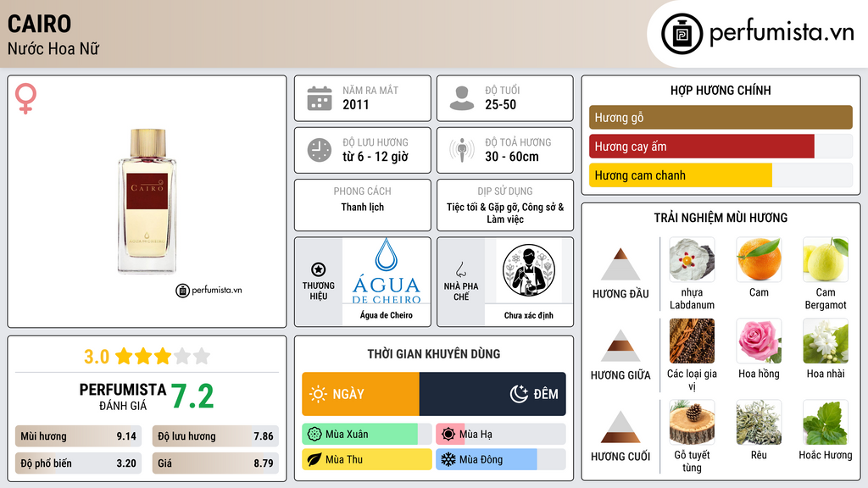The height and width of the screenshot is (488, 868).
Task: Click the 2011 release year value
Action: tap(355, 104)
